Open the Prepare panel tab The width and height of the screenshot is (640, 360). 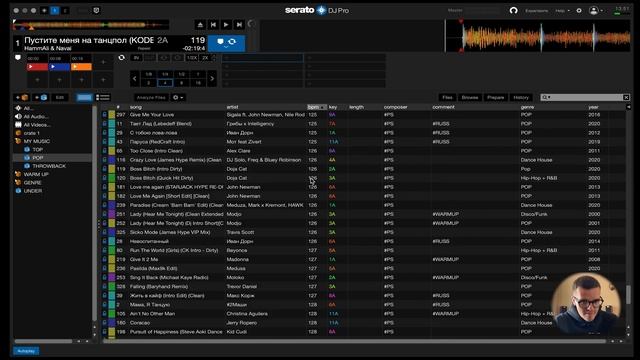click(496, 98)
